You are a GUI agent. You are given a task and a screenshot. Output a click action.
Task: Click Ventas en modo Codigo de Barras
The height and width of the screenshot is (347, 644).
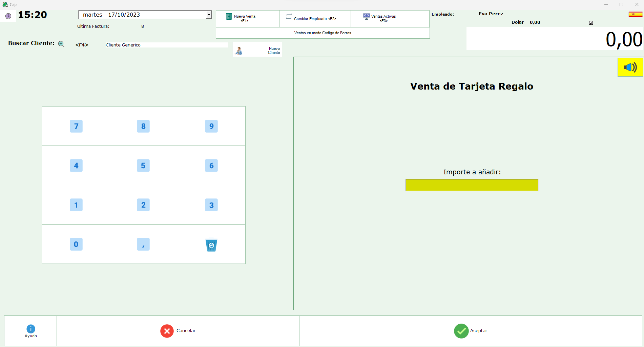(x=323, y=33)
